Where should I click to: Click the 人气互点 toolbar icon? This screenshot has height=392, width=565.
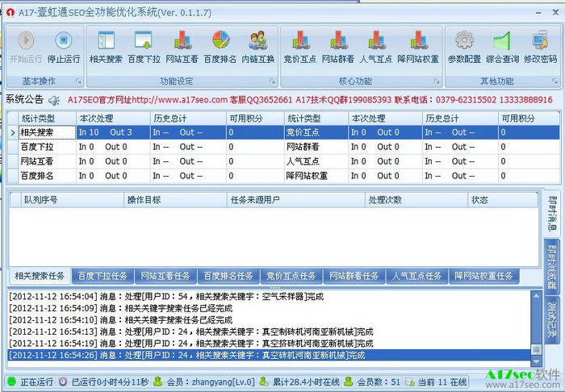click(x=376, y=40)
